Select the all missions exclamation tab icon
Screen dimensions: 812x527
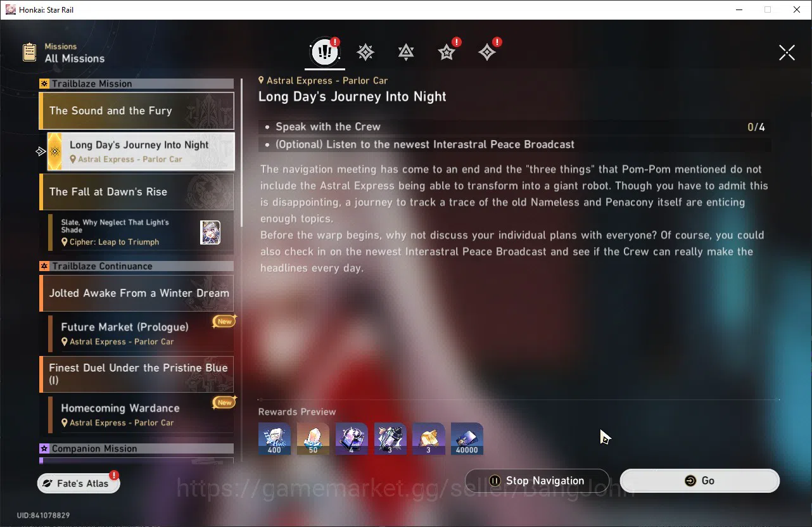(325, 53)
